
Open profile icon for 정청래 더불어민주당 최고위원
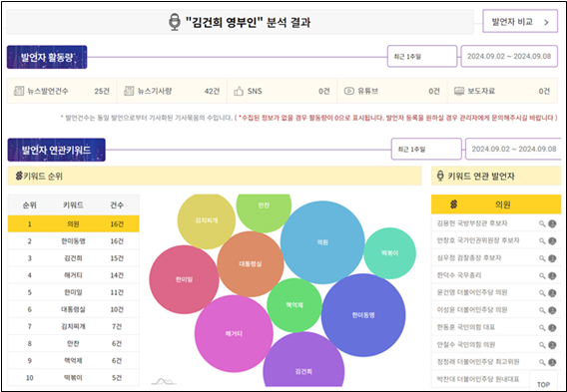pyautogui.click(x=552, y=362)
